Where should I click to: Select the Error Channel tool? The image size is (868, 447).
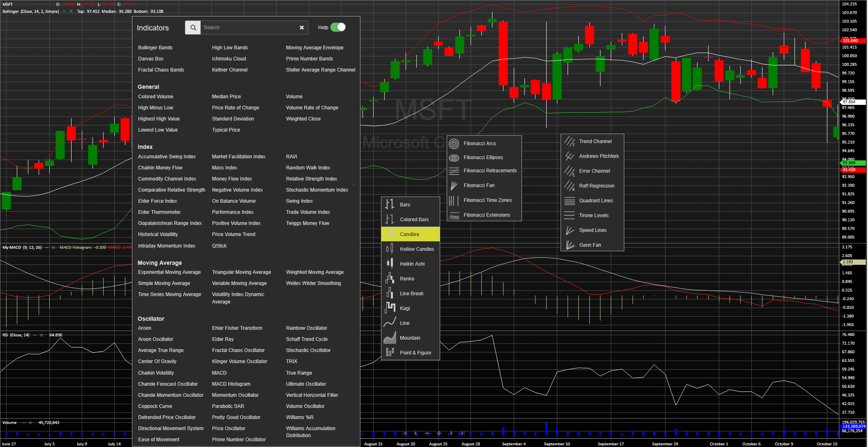(x=592, y=171)
